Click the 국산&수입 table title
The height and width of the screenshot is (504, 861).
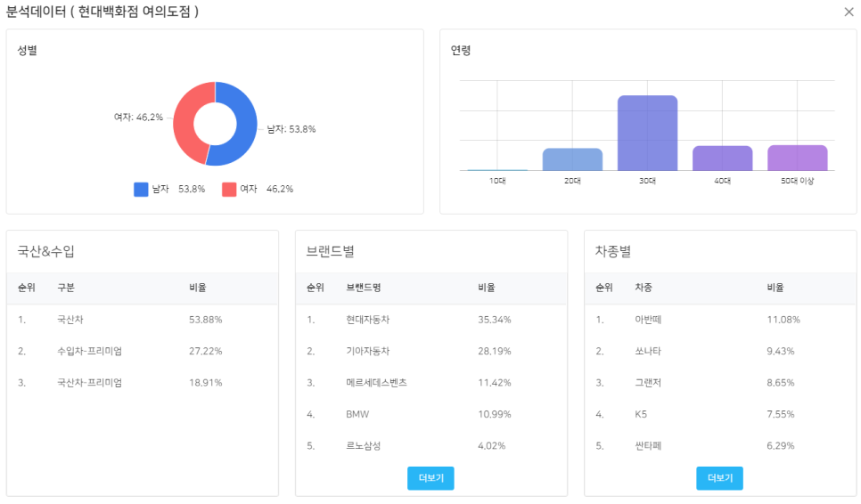[x=46, y=252]
